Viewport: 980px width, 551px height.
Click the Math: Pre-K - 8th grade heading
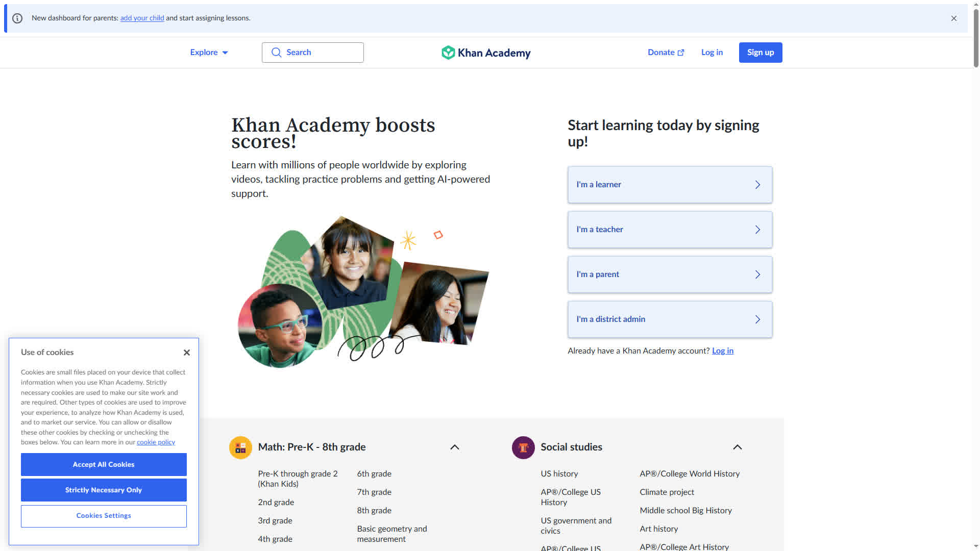(x=312, y=447)
